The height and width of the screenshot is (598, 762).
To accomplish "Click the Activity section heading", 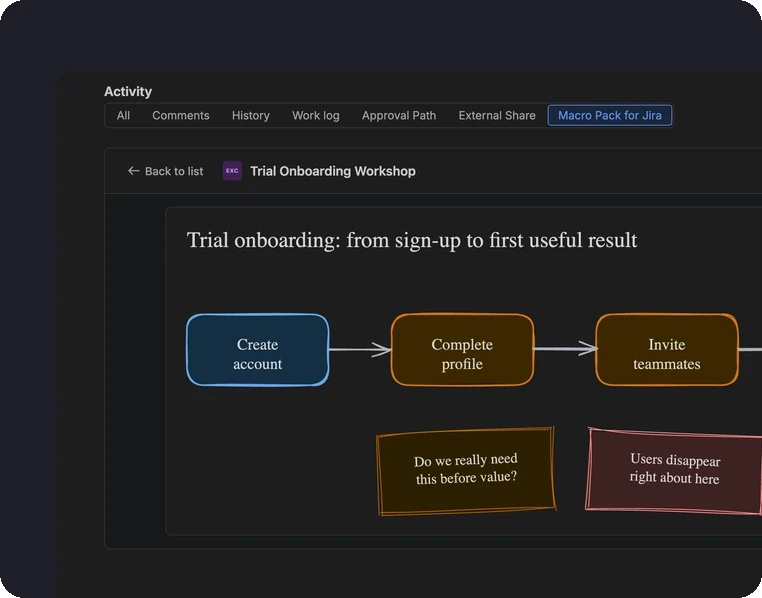I will coord(128,91).
